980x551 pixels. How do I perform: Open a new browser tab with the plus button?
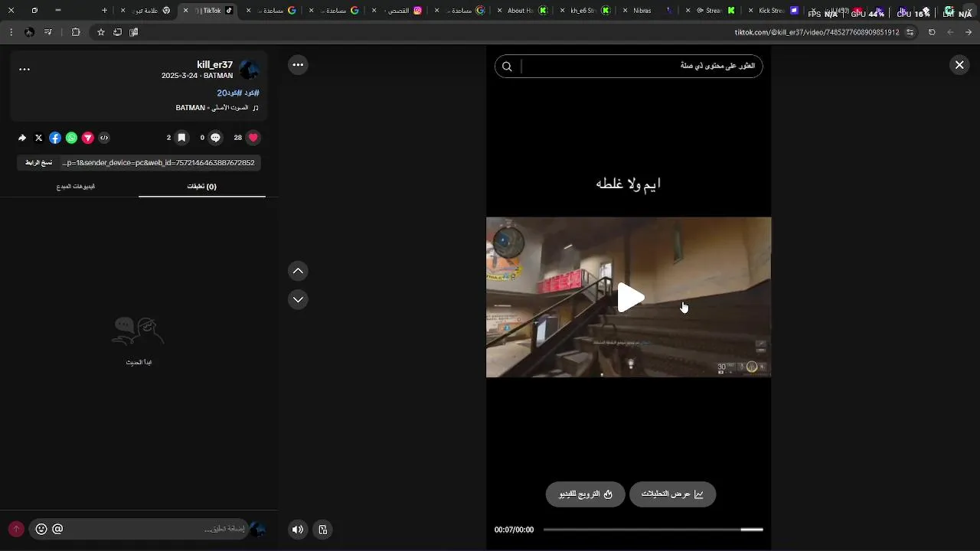coord(105,11)
